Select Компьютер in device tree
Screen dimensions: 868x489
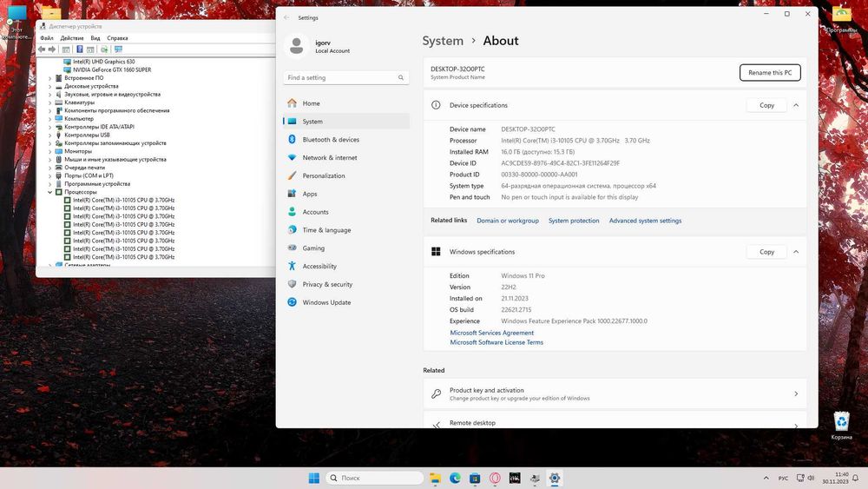[x=79, y=118]
